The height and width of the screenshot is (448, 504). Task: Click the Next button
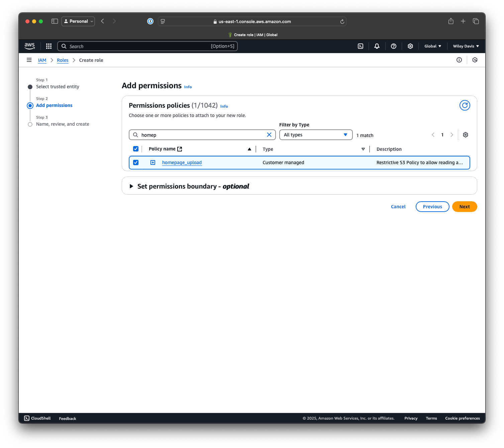tap(464, 207)
